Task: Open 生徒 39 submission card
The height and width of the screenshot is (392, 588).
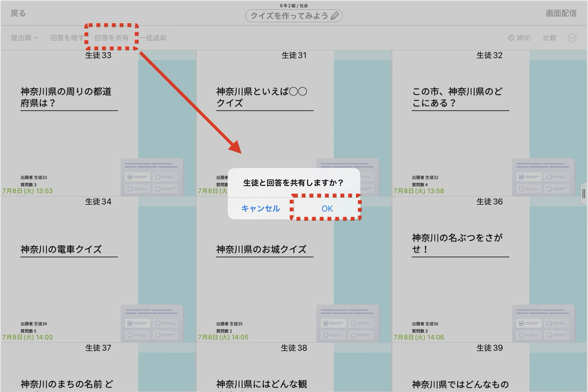Action: (490, 367)
